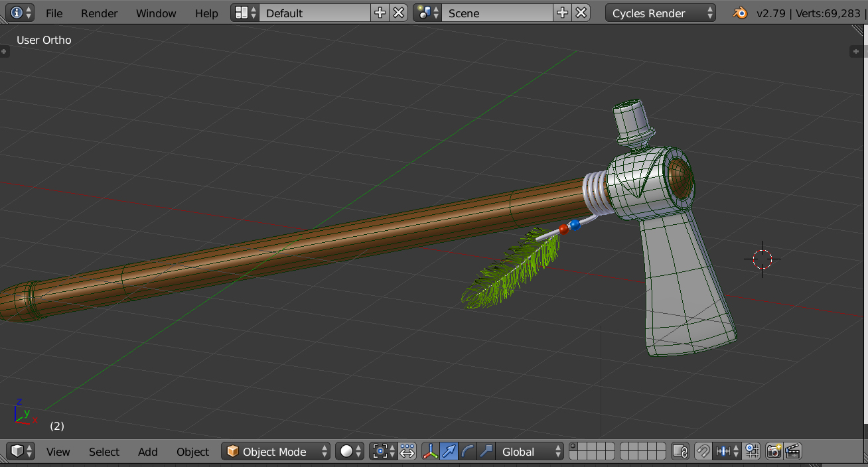The image size is (868, 467).
Task: Open the Object menu in 3D viewport
Action: 192,452
